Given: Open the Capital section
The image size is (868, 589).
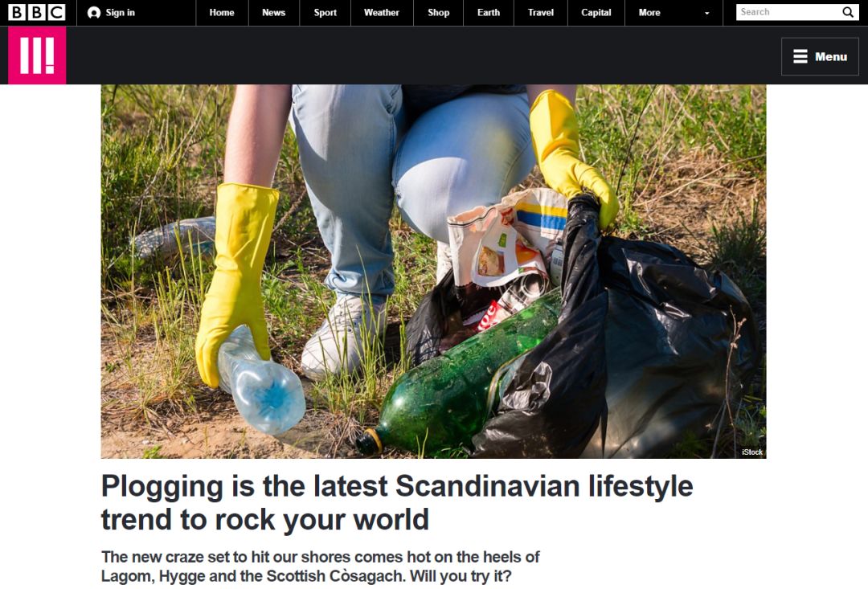Looking at the screenshot, I should (596, 12).
